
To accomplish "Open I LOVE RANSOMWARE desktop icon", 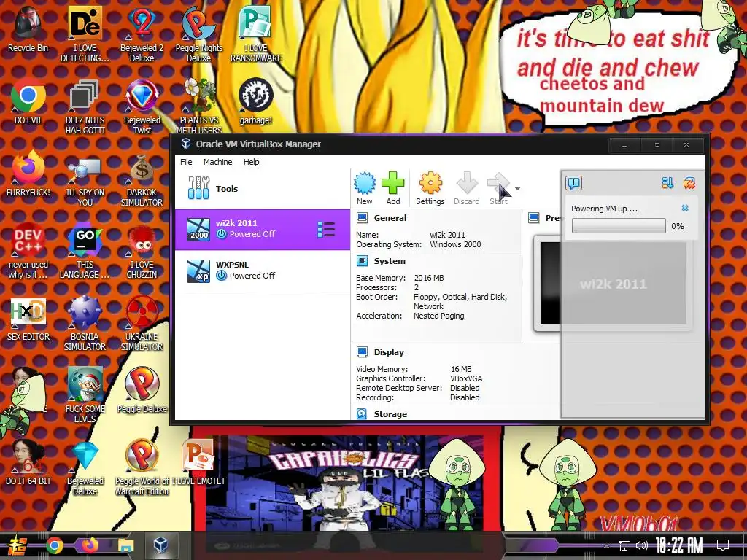I will point(256,34).
